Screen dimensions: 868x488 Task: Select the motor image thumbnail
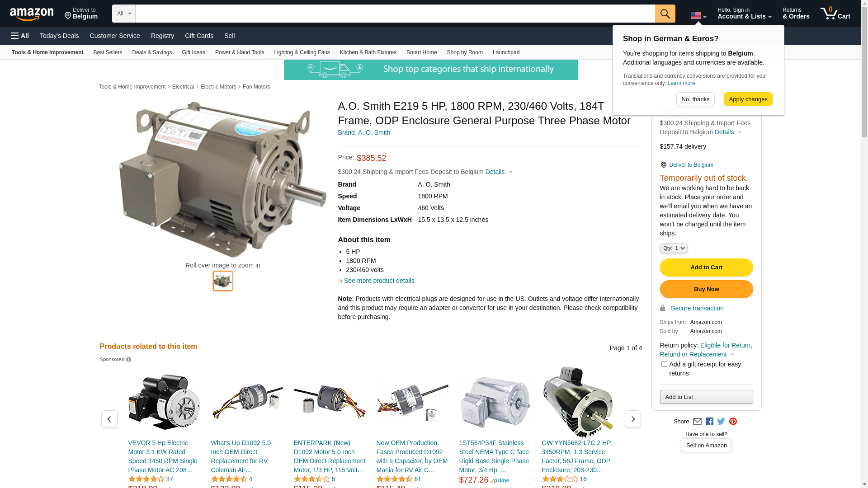pyautogui.click(x=223, y=281)
